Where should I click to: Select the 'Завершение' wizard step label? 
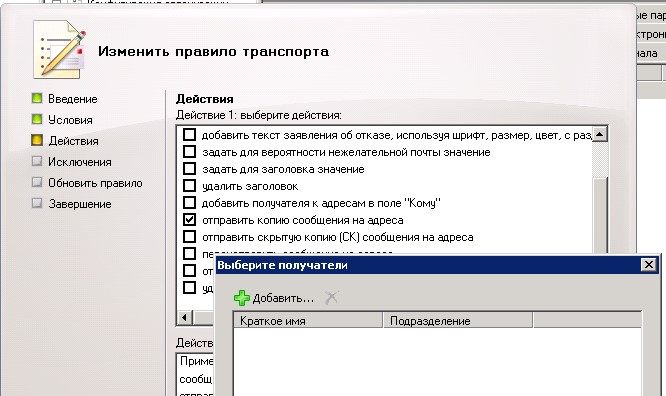click(x=80, y=204)
